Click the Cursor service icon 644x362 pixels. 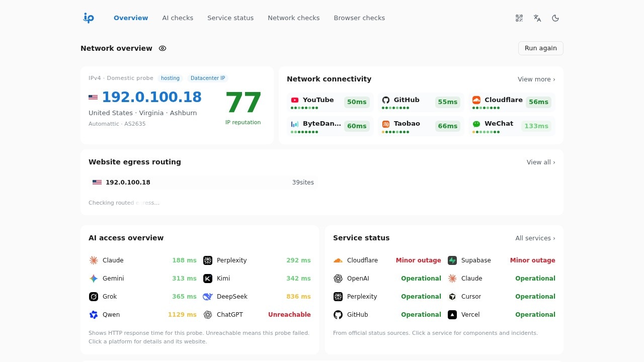click(452, 297)
